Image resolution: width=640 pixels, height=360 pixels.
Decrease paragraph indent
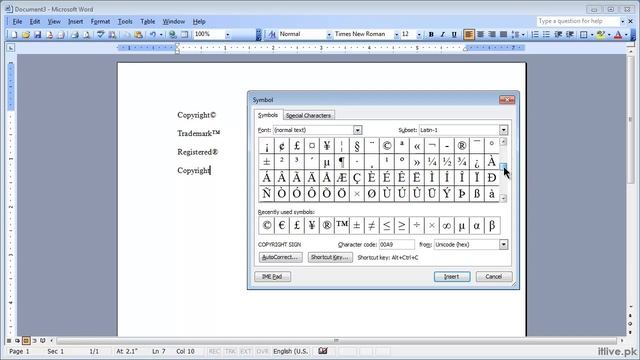click(x=558, y=35)
